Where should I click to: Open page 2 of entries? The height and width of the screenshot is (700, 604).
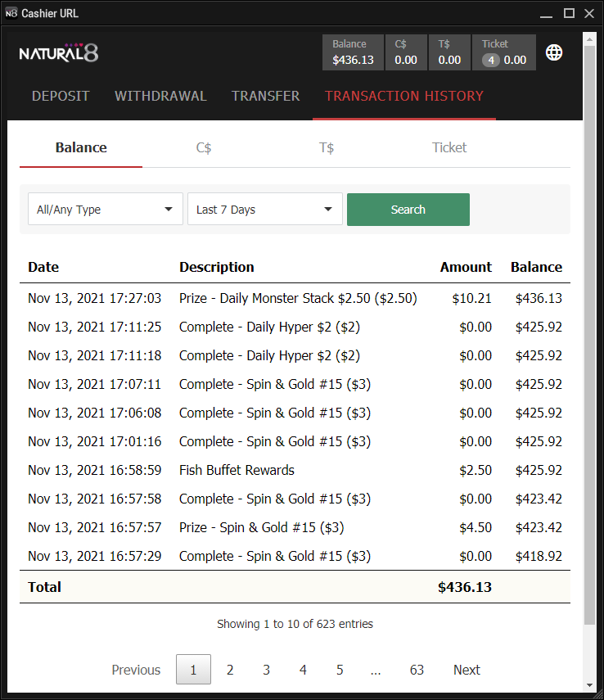[230, 670]
